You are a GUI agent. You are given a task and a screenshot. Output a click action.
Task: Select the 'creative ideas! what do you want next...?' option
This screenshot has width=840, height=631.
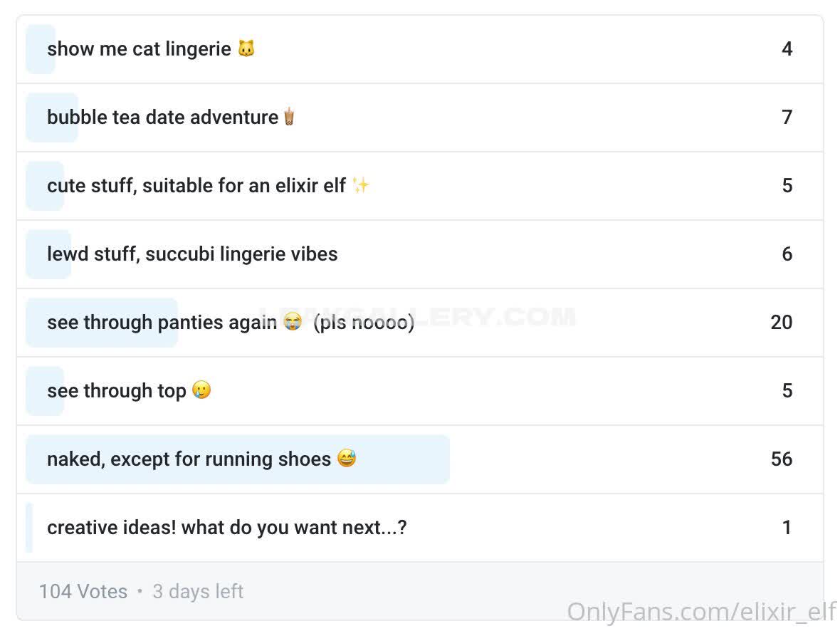coord(420,528)
